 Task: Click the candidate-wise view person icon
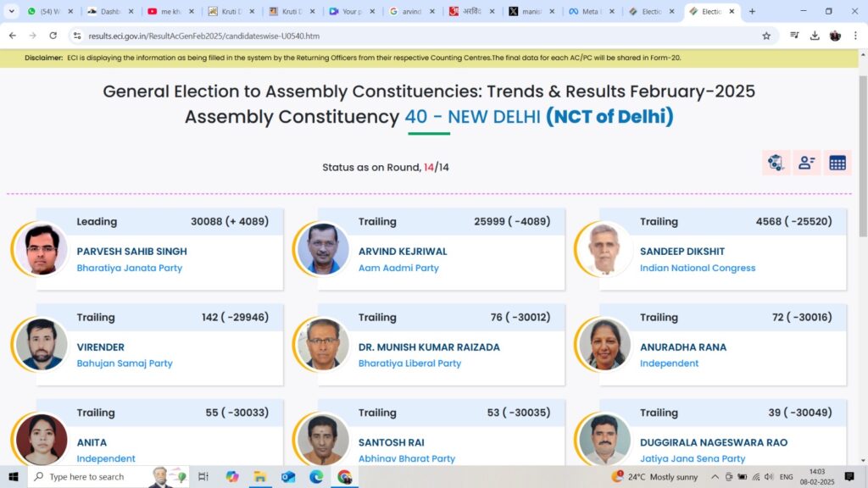click(806, 163)
